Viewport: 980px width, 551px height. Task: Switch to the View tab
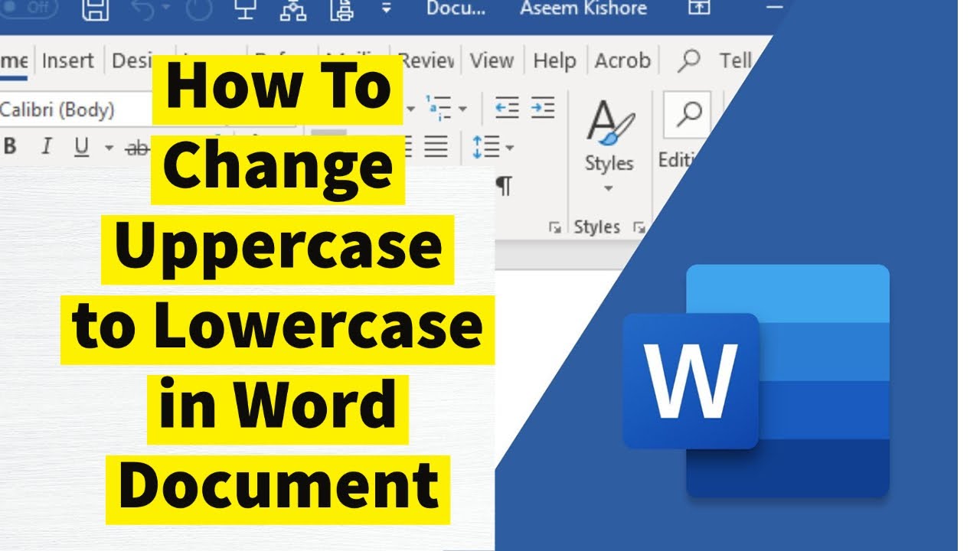(492, 60)
